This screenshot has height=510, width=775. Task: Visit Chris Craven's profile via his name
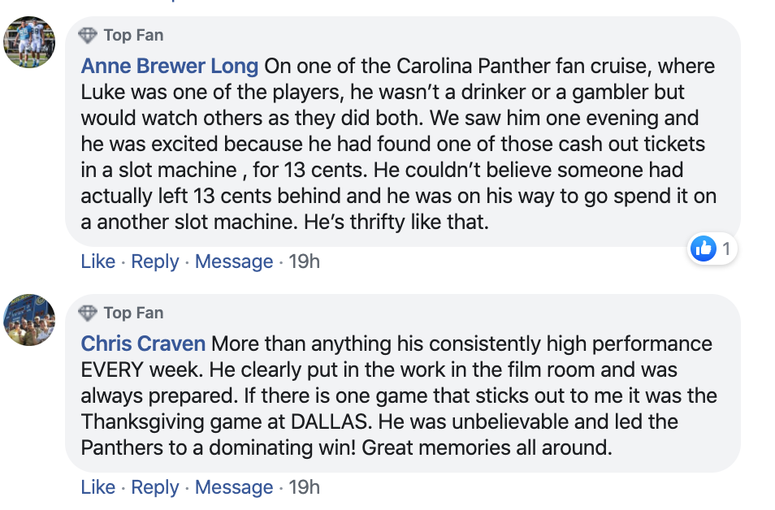click(143, 344)
